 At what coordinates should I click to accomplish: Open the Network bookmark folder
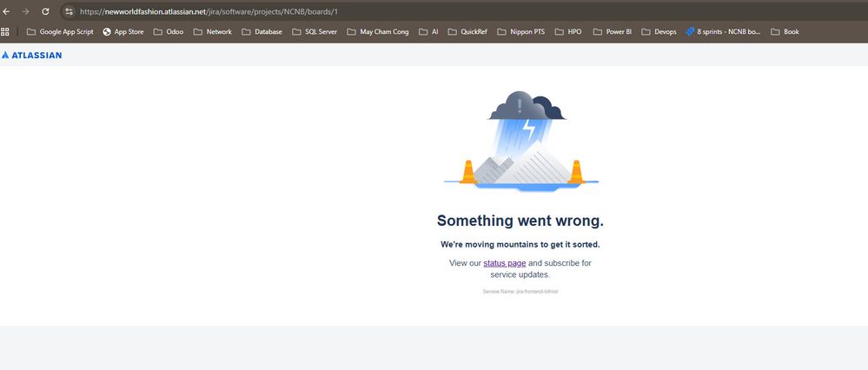coord(213,31)
